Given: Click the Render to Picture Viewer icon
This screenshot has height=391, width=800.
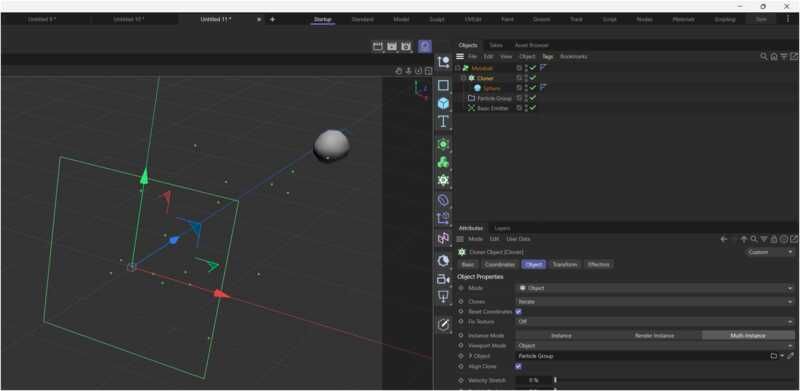Looking at the screenshot, I should click(392, 46).
